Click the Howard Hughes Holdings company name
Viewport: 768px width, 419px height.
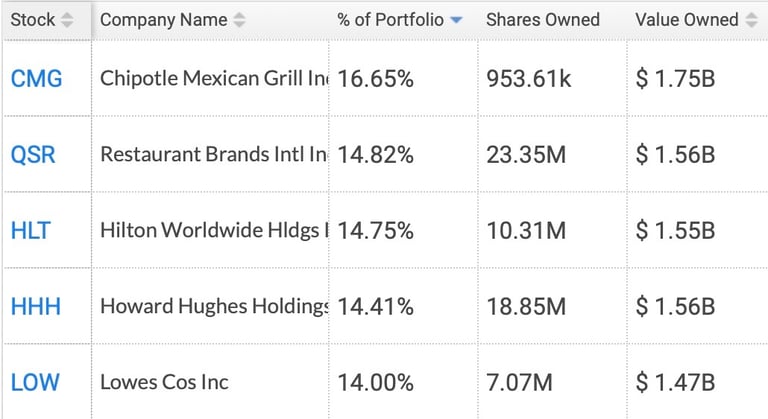coord(213,306)
